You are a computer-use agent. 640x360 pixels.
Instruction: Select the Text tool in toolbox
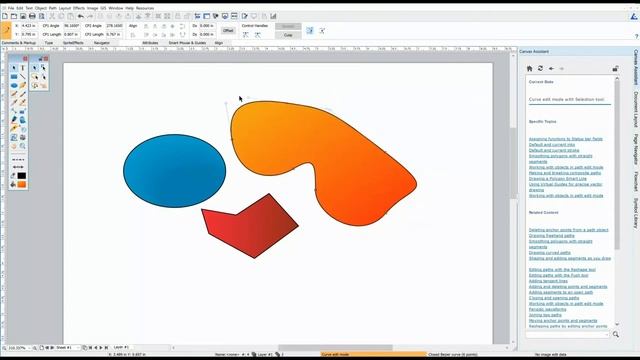[x=22, y=68]
